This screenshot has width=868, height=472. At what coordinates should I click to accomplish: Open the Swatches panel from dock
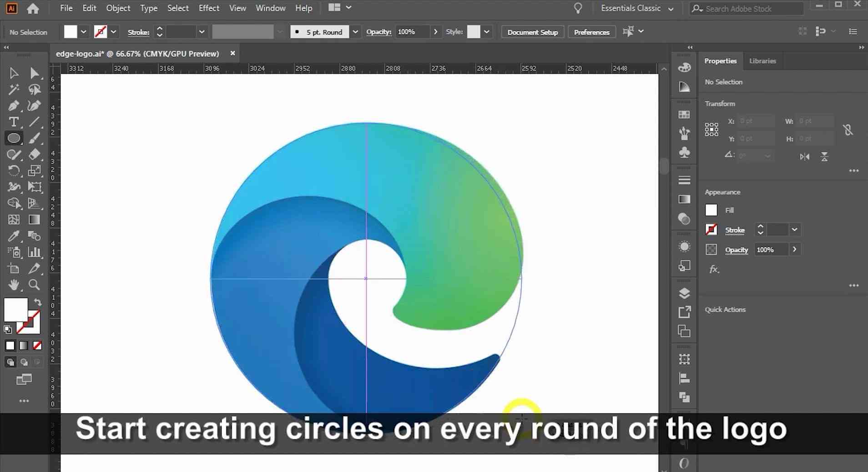tap(684, 115)
